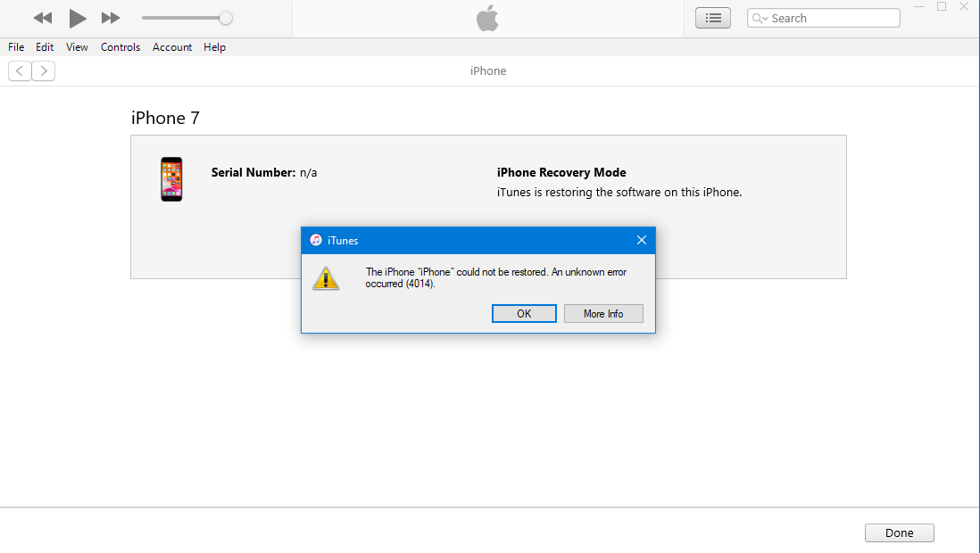Adjust the volume slider knob
The width and height of the screenshot is (980, 553).
pyautogui.click(x=226, y=18)
